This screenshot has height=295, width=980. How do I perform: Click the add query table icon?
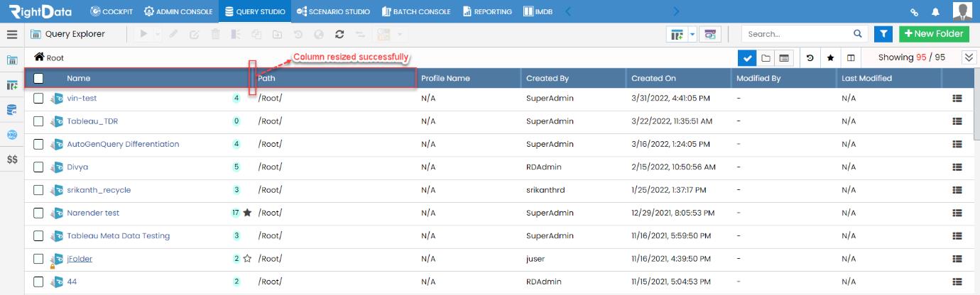point(677,34)
